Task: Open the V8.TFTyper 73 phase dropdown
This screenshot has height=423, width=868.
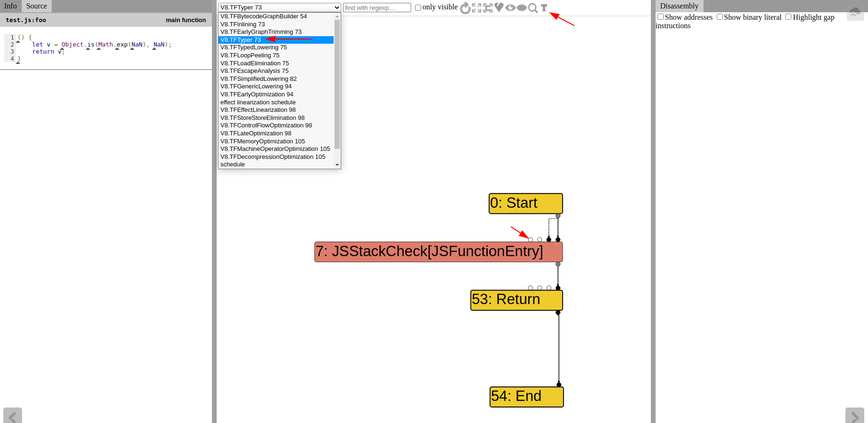Action: (279, 8)
